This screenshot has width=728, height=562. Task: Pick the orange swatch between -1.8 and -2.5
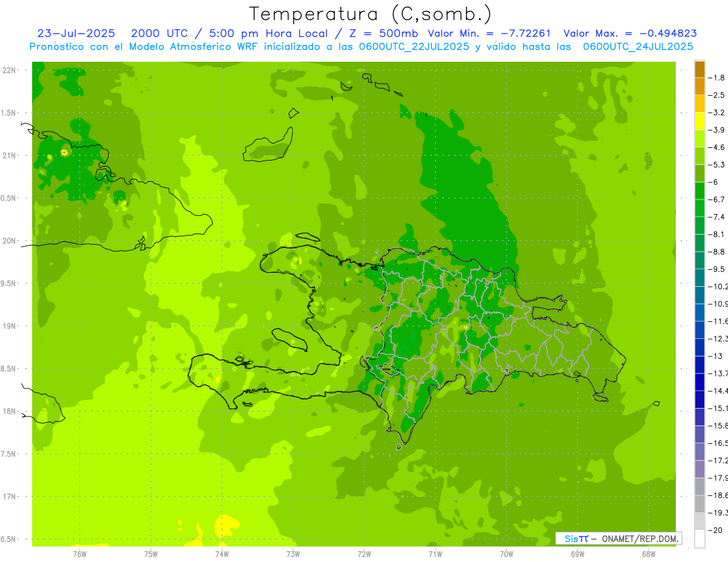pyautogui.click(x=699, y=87)
